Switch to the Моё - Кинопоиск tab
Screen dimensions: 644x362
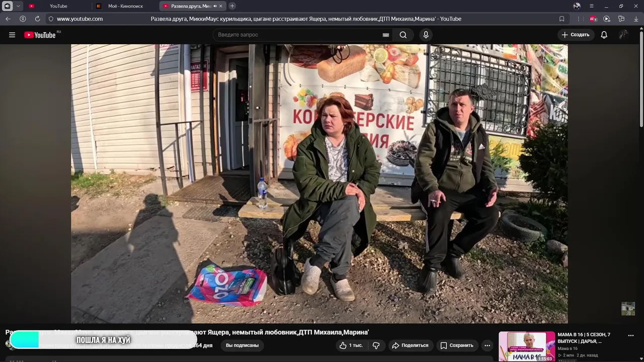click(x=126, y=6)
